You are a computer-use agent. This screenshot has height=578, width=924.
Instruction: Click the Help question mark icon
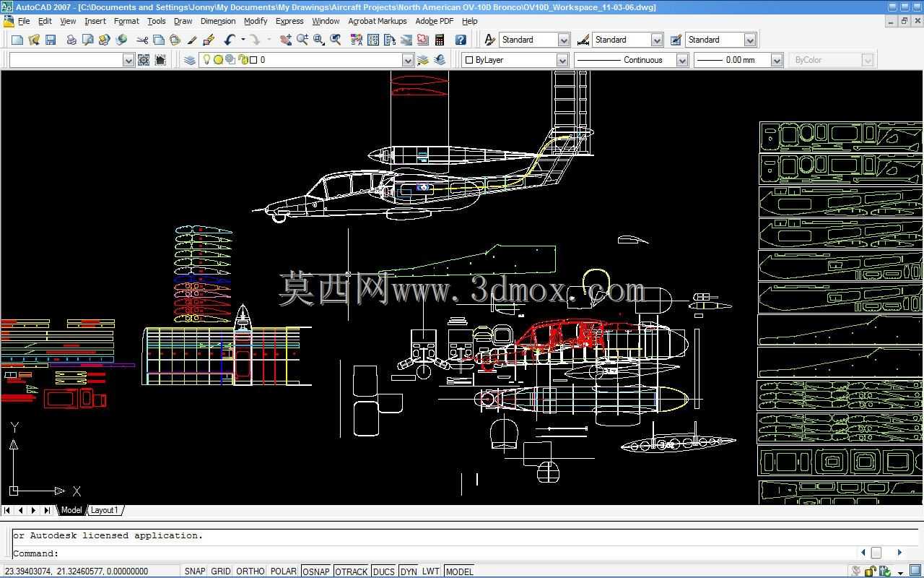pyautogui.click(x=461, y=40)
